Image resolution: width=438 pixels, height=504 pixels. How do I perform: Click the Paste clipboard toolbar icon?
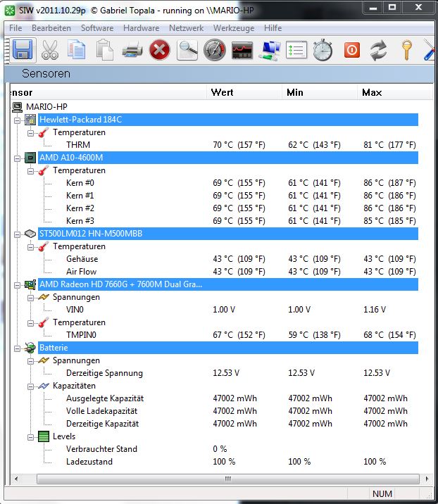[104, 50]
